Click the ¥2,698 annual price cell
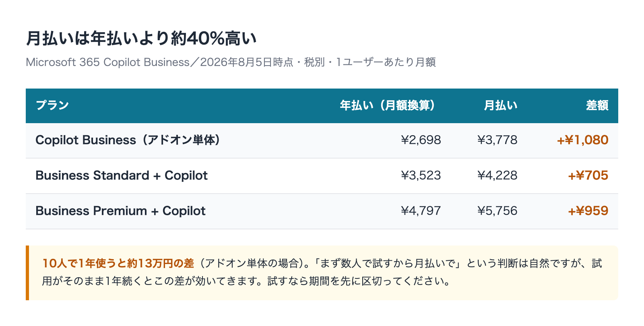Image resolution: width=644 pixels, height=326 pixels. pyautogui.click(x=421, y=140)
